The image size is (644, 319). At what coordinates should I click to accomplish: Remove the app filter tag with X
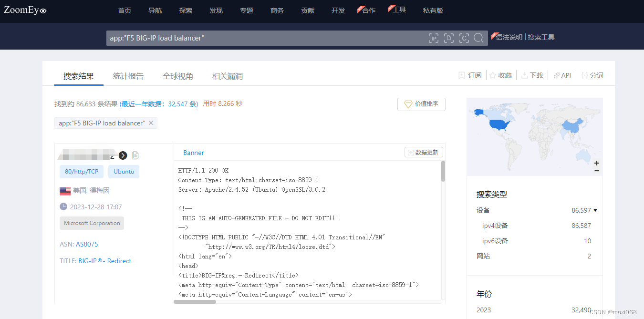pyautogui.click(x=151, y=123)
